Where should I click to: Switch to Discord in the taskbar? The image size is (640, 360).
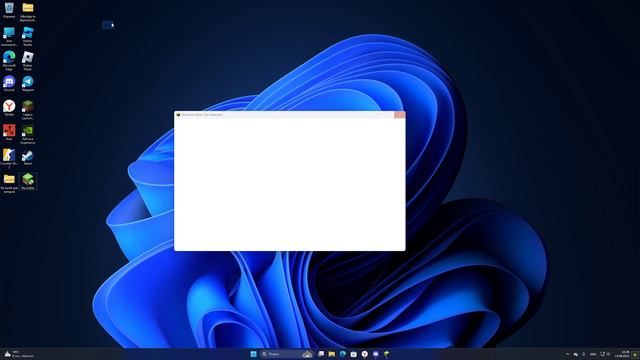376,354
